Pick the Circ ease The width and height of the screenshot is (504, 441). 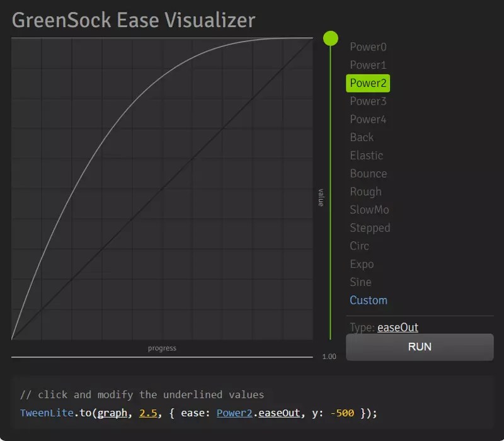click(x=359, y=246)
